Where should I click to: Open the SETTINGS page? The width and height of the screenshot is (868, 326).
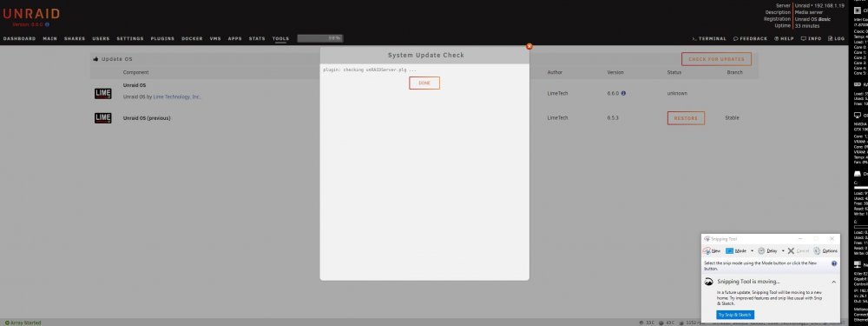coord(130,39)
